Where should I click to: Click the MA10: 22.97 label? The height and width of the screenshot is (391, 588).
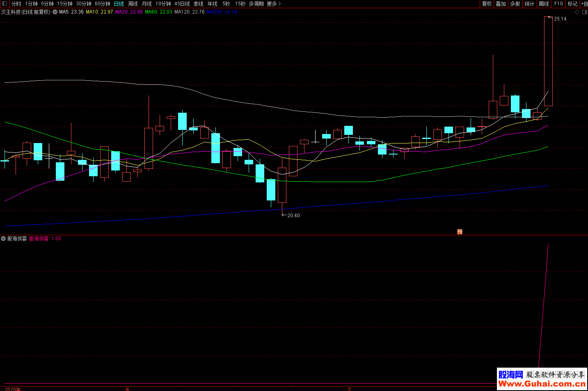99,12
